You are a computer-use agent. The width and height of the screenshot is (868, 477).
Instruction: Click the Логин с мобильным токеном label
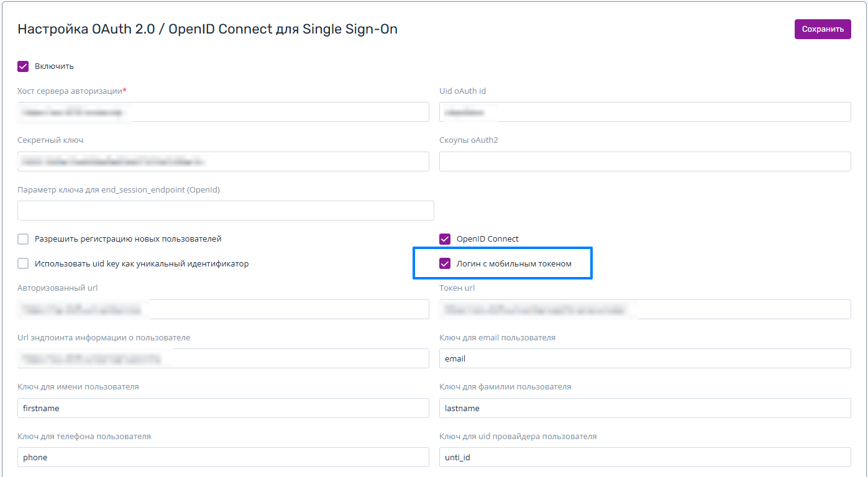click(x=514, y=264)
